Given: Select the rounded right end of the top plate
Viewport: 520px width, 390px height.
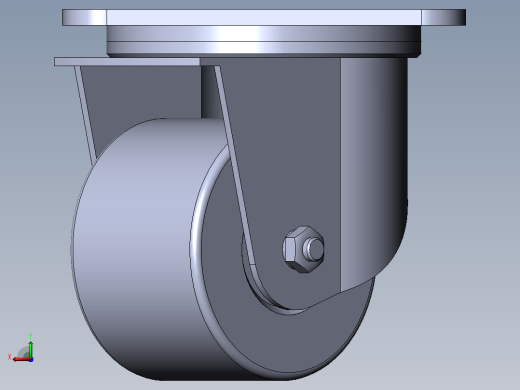Looking at the screenshot, I should point(444,17).
